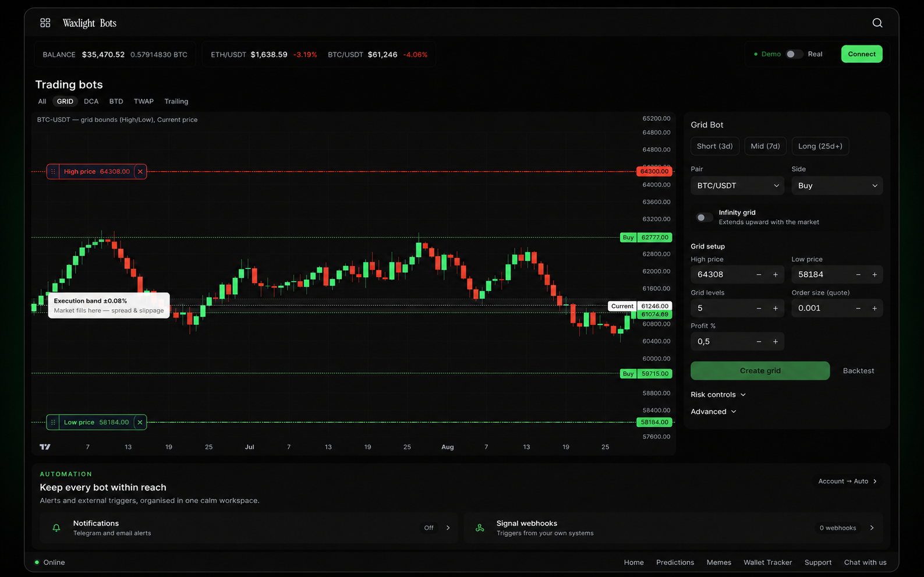The width and height of the screenshot is (924, 577).
Task: Expand the Risk controls section
Action: 718,394
